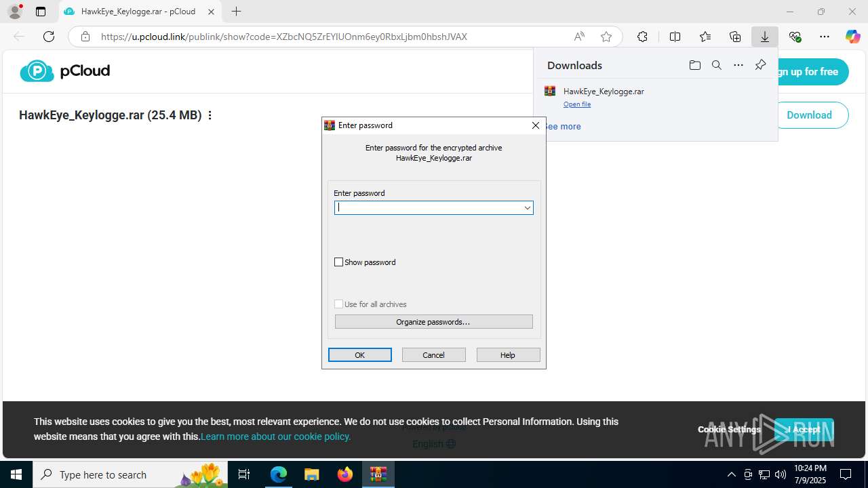Open notification center icon

[x=846, y=474]
